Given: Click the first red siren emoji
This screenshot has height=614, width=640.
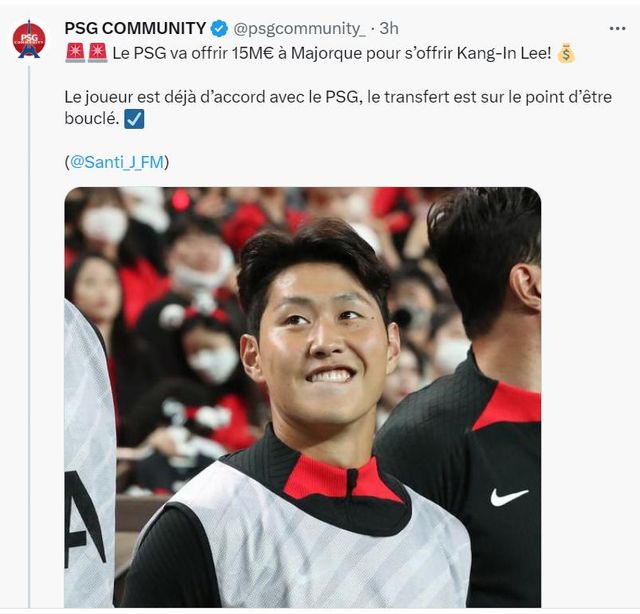Looking at the screenshot, I should pos(75,53).
